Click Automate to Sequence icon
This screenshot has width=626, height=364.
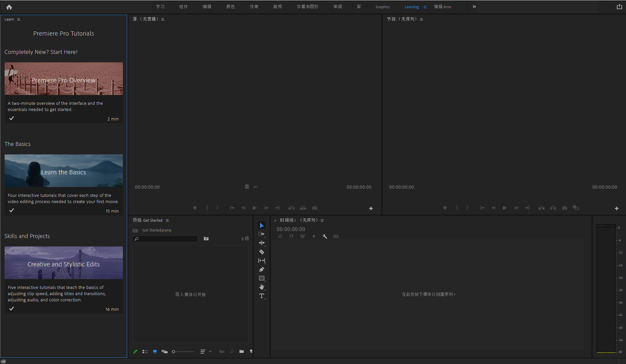coord(222,352)
